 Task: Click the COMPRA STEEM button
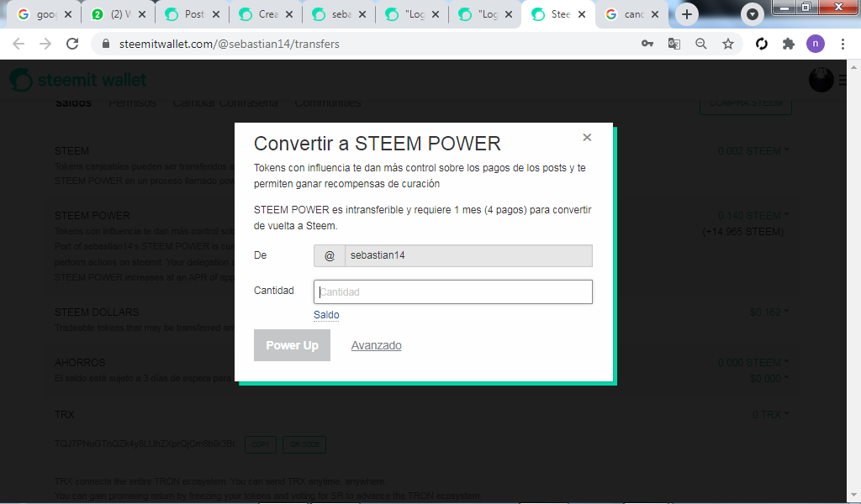tap(746, 104)
